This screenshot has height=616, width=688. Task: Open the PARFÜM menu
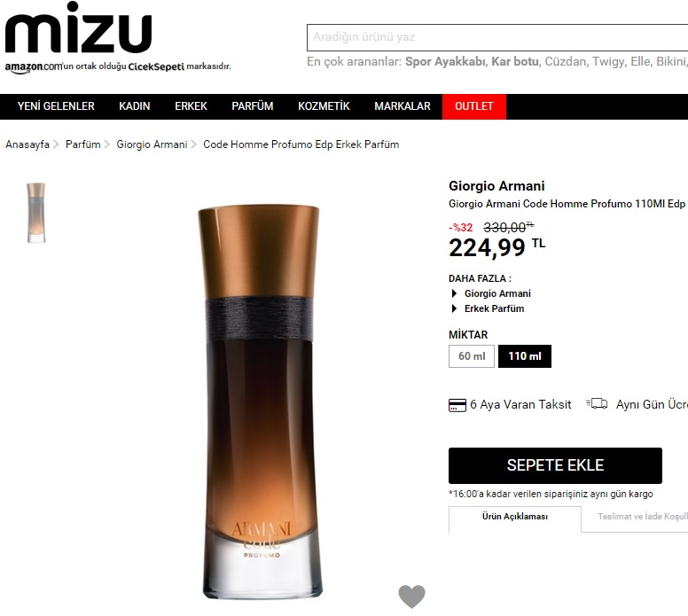pyautogui.click(x=253, y=106)
